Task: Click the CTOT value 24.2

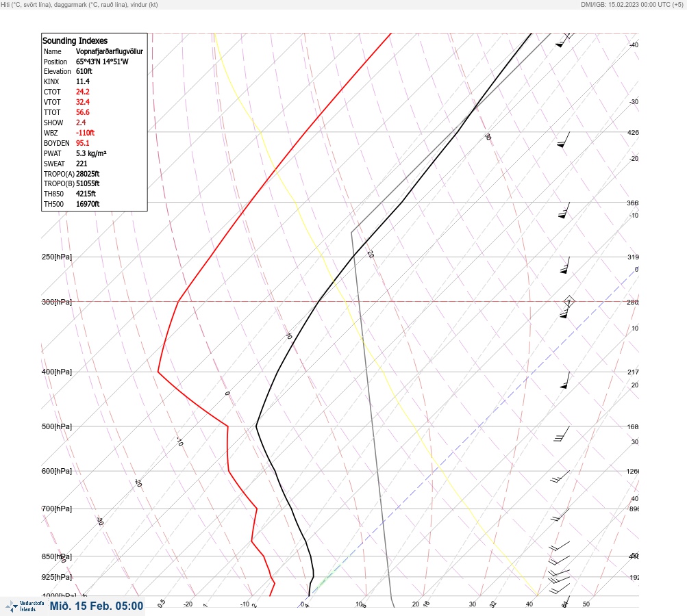Action: [x=83, y=92]
